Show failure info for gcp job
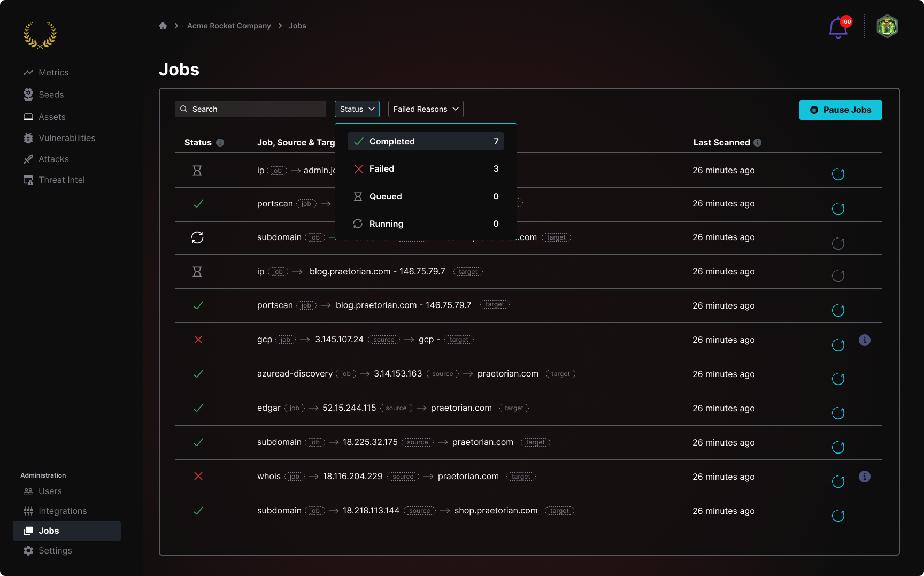The image size is (924, 576). [864, 340]
